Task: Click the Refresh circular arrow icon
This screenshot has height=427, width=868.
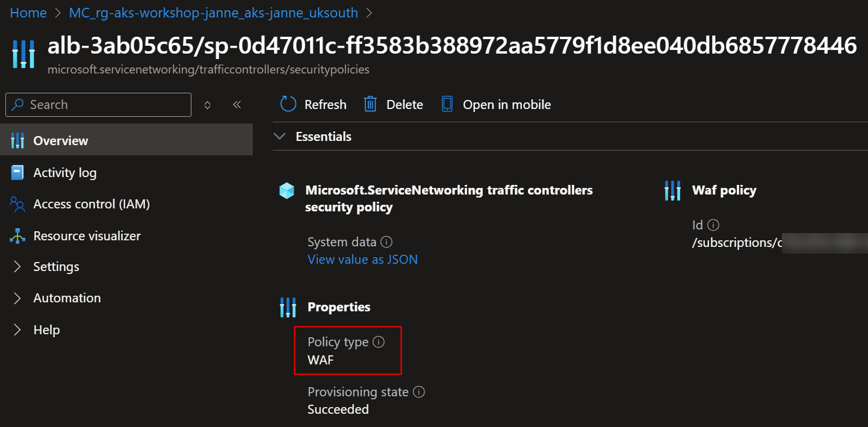Action: 288,104
